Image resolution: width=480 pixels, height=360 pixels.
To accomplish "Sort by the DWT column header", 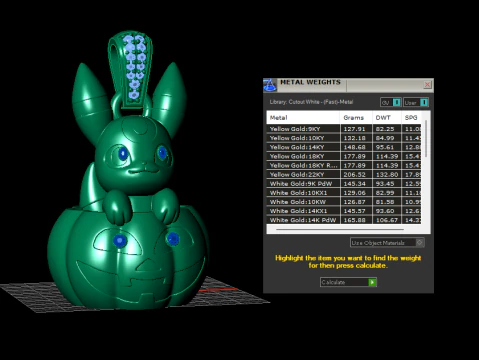I will [x=387, y=118].
